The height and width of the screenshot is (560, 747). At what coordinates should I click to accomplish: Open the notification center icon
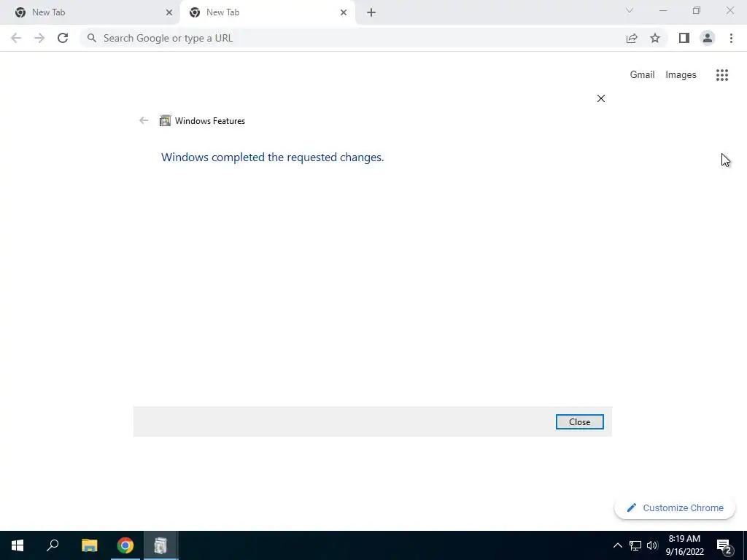pos(724,545)
